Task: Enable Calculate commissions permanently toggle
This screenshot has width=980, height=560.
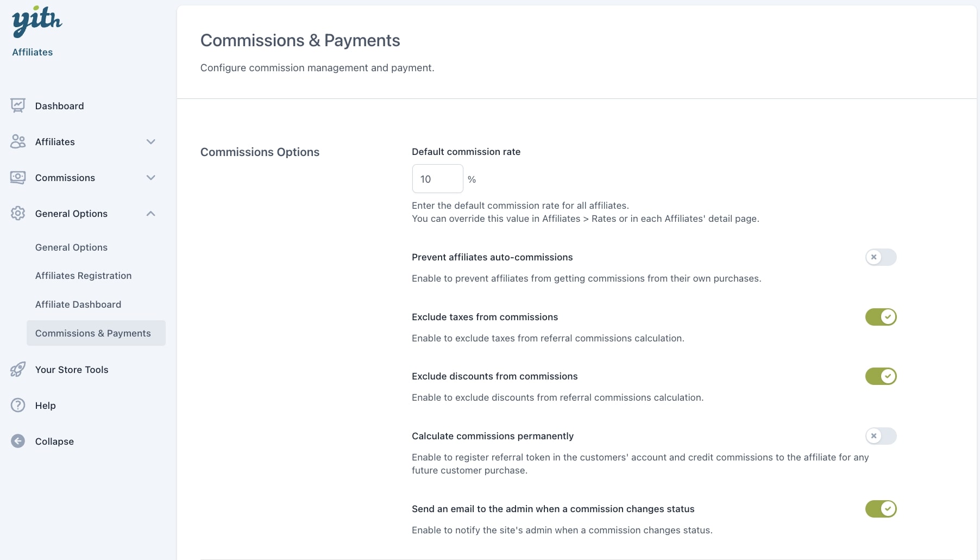Action: point(881,436)
